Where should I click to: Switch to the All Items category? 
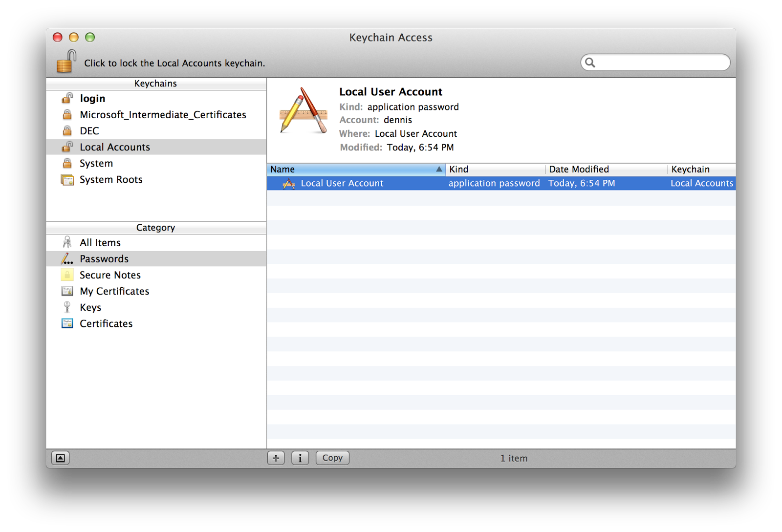click(100, 242)
